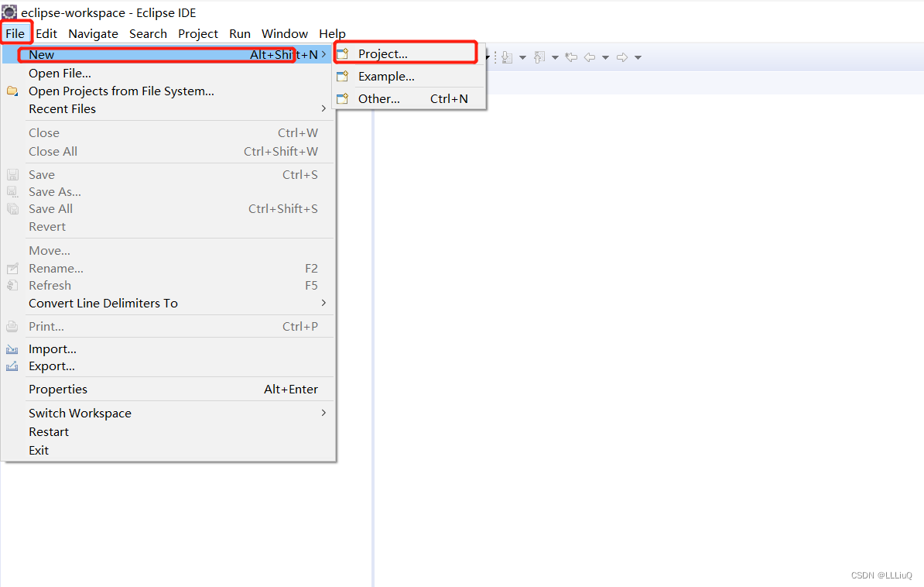Click the Back navigation arrow icon

[589, 57]
